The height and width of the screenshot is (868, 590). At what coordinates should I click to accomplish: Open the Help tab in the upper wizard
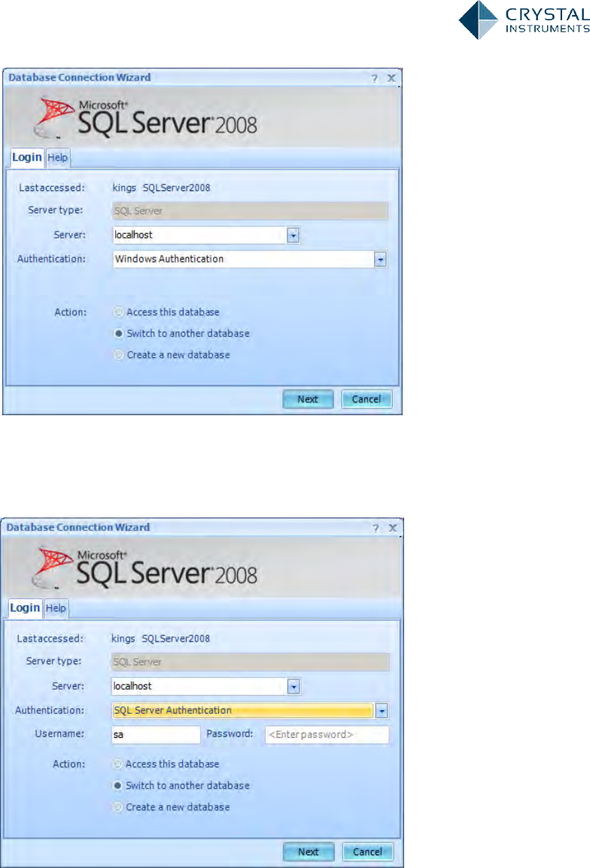point(58,158)
